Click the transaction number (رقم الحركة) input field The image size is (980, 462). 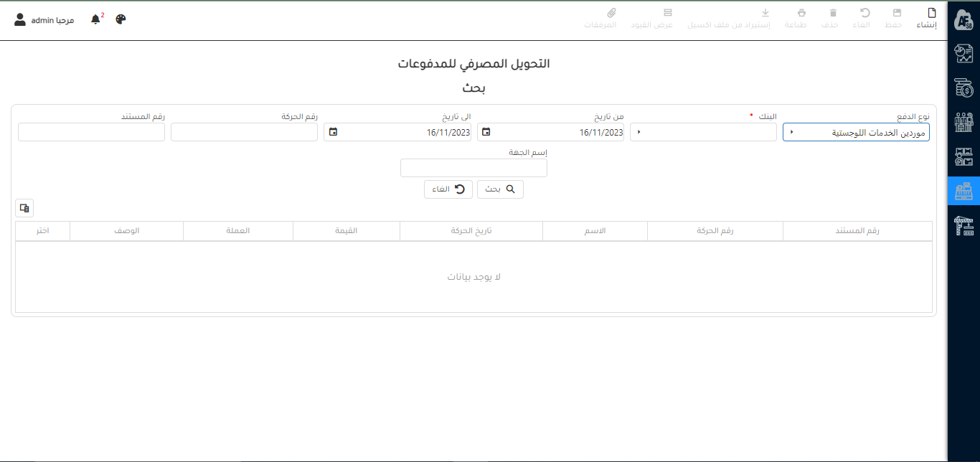pos(244,133)
